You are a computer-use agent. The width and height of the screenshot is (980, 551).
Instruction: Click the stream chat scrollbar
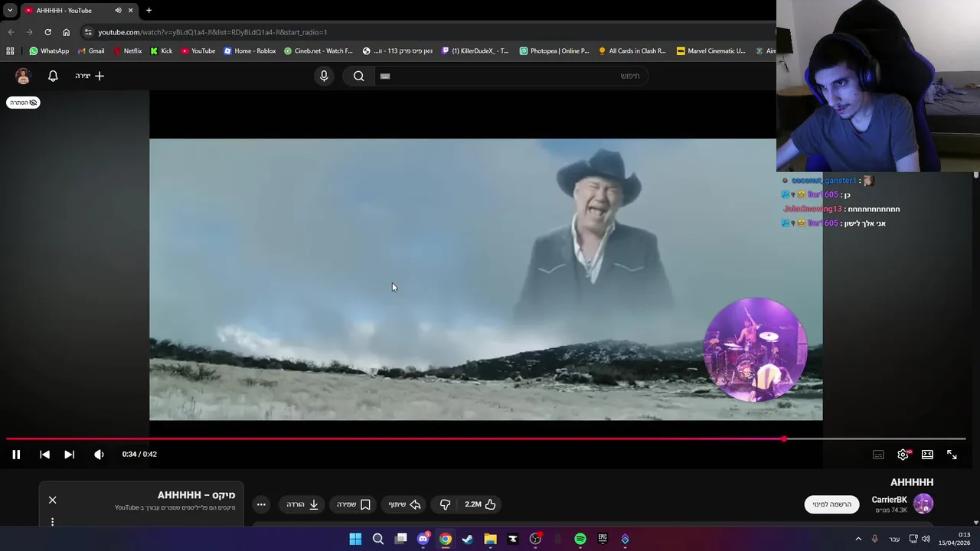pyautogui.click(x=976, y=176)
